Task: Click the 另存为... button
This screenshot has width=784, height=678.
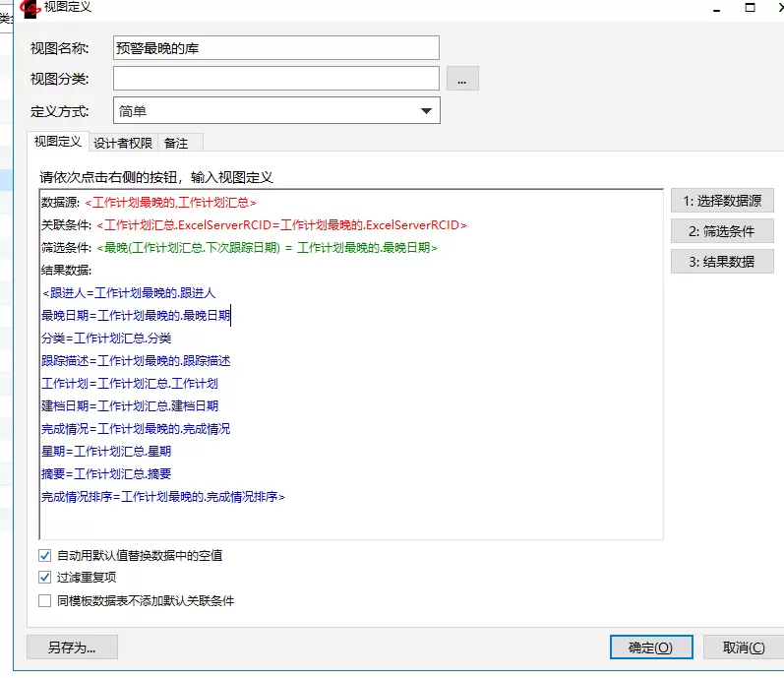Action: click(x=72, y=647)
